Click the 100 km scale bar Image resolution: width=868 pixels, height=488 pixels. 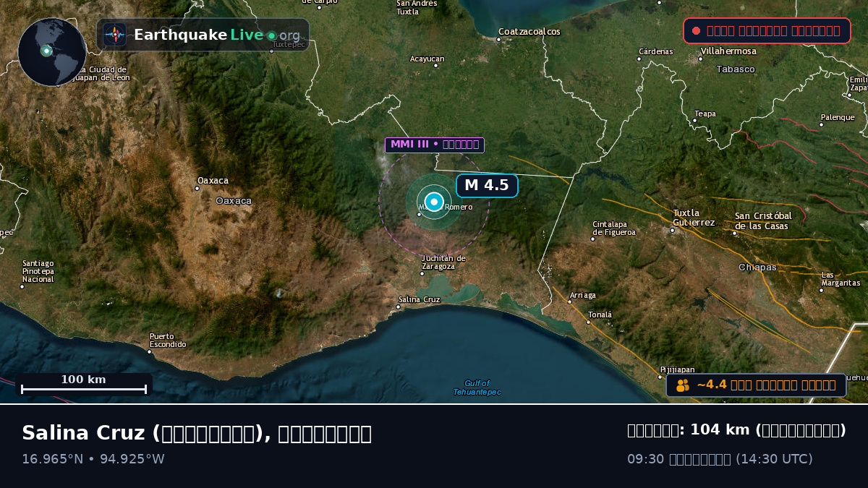[84, 385]
